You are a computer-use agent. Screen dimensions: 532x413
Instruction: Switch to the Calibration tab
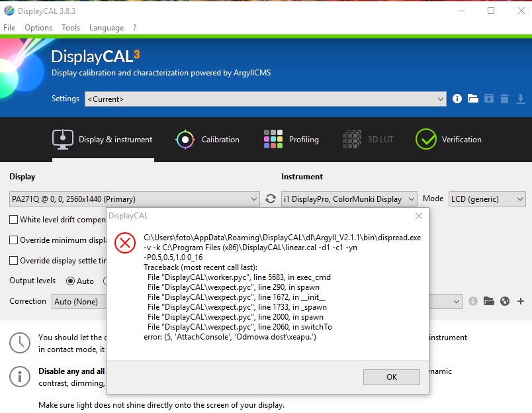coord(207,140)
